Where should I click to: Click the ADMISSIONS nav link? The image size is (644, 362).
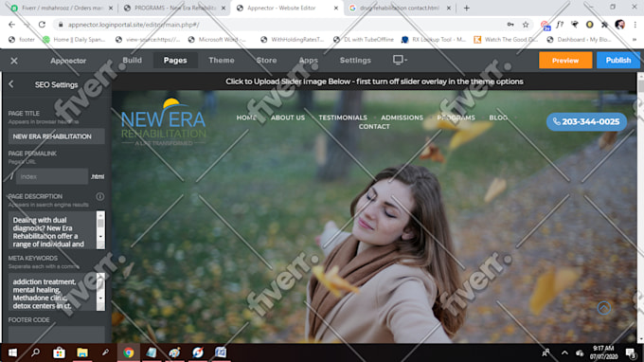click(402, 118)
